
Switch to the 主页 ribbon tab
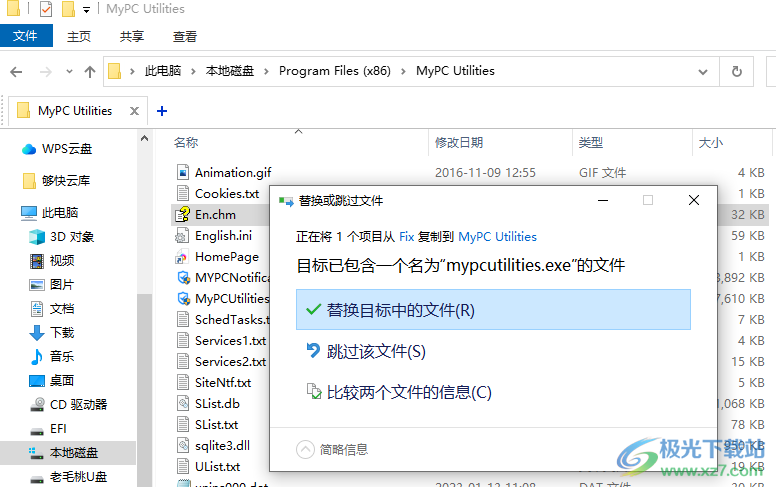79,37
